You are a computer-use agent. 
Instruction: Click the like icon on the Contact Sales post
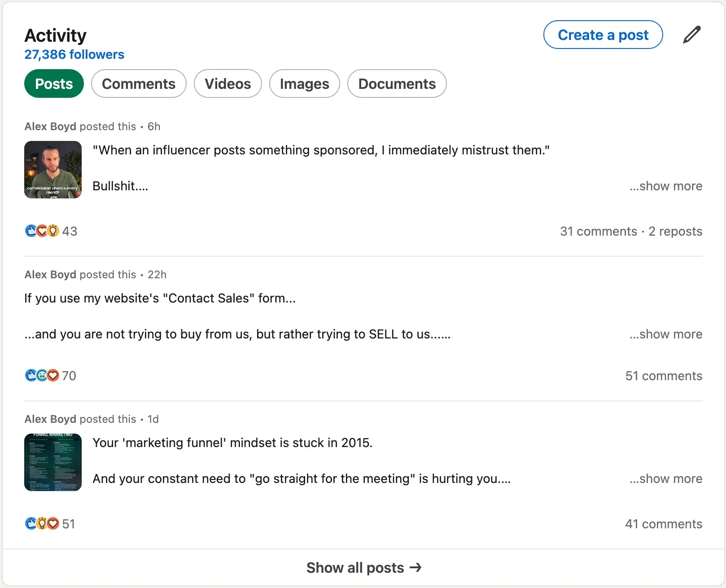coord(30,376)
